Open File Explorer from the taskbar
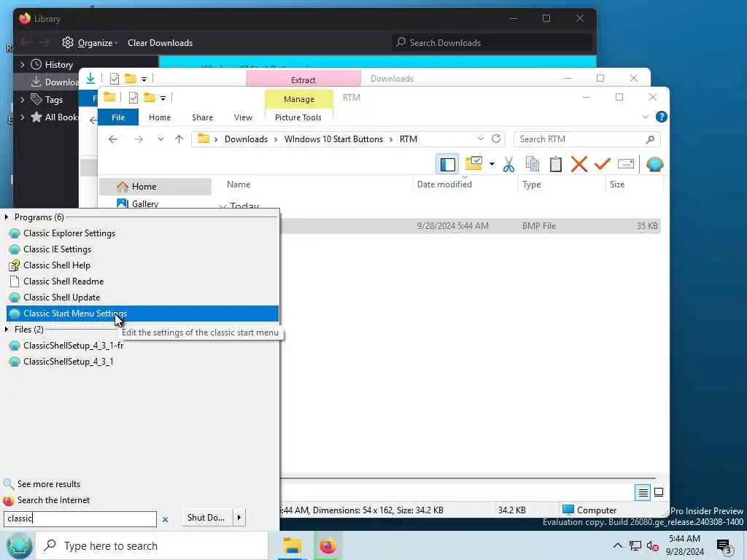Image resolution: width=747 pixels, height=560 pixels. click(292, 545)
